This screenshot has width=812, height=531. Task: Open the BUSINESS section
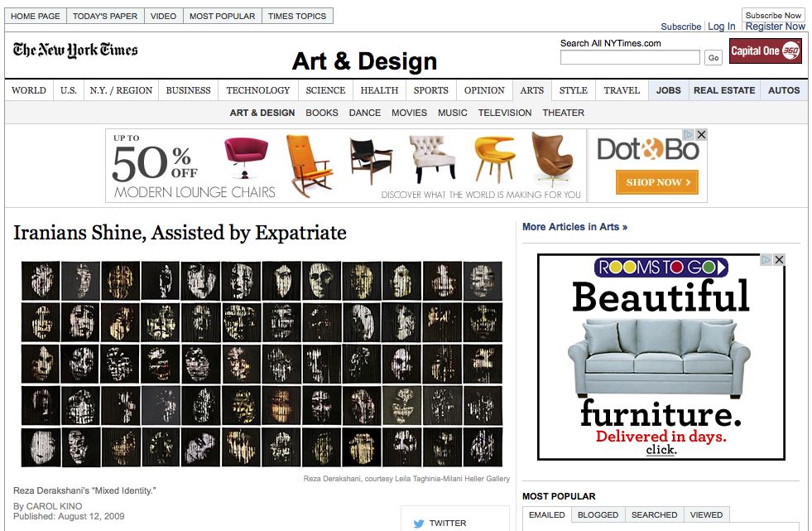click(x=188, y=90)
